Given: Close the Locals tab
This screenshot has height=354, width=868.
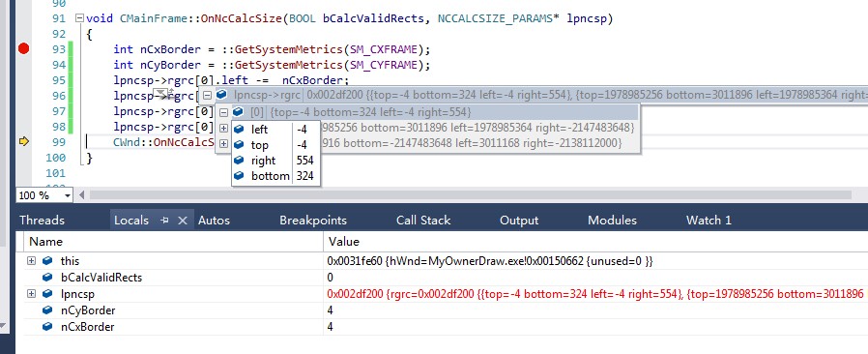Looking at the screenshot, I should coord(182,220).
